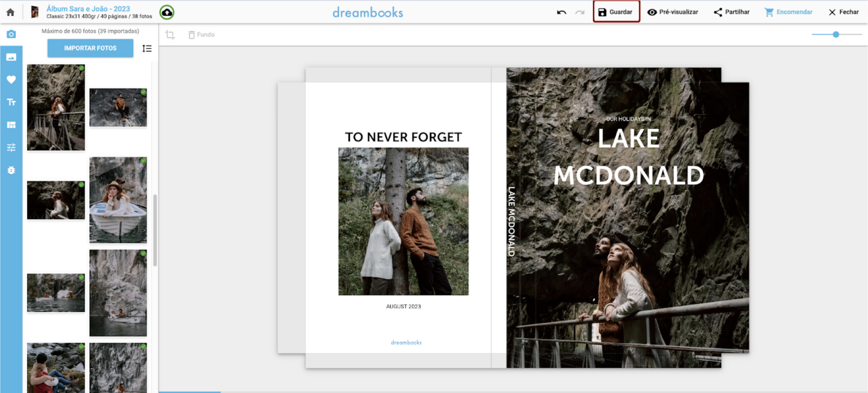Click Encomendar to order album
The height and width of the screenshot is (393, 868).
point(788,12)
